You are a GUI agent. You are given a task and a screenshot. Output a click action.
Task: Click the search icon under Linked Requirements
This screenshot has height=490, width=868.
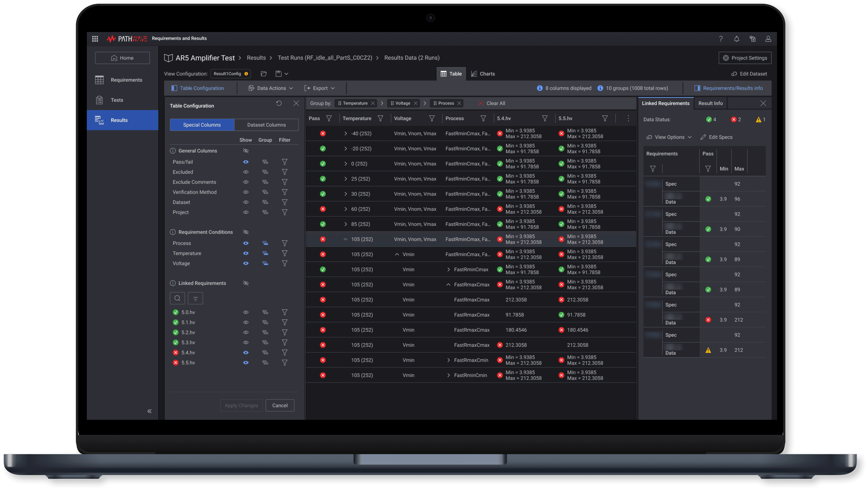[177, 298]
